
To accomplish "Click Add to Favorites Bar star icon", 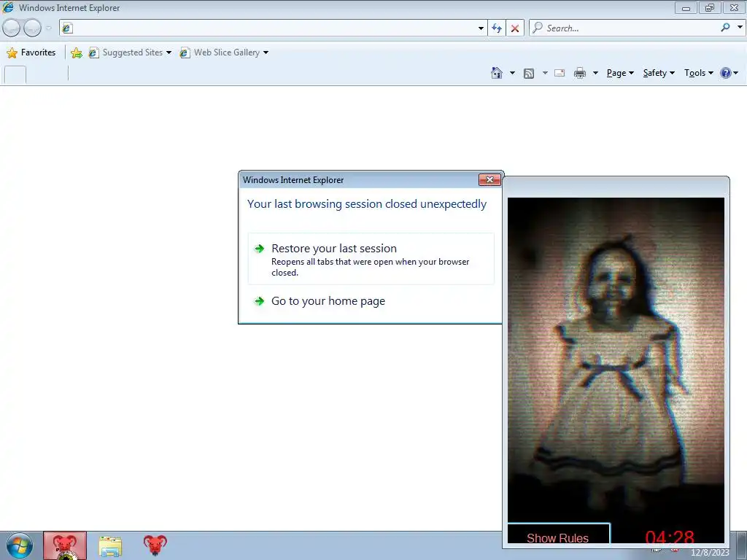I will point(76,52).
